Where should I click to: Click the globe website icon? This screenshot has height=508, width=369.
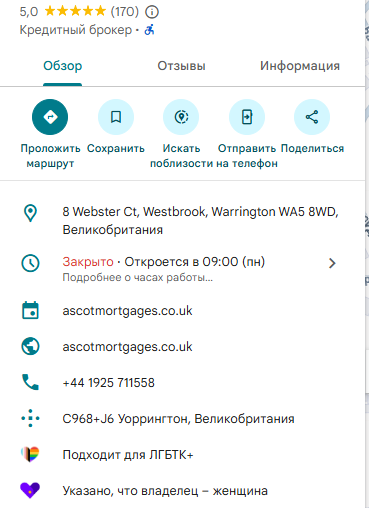pyautogui.click(x=30, y=346)
